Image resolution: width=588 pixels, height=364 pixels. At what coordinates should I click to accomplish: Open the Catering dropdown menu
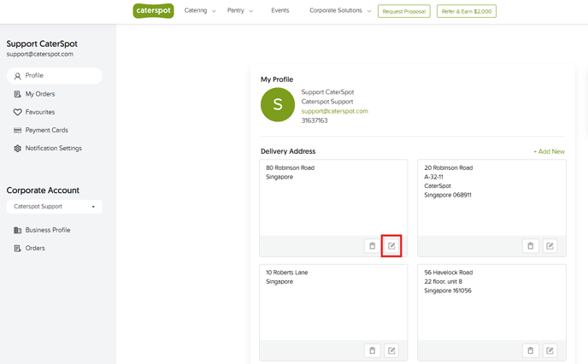200,10
